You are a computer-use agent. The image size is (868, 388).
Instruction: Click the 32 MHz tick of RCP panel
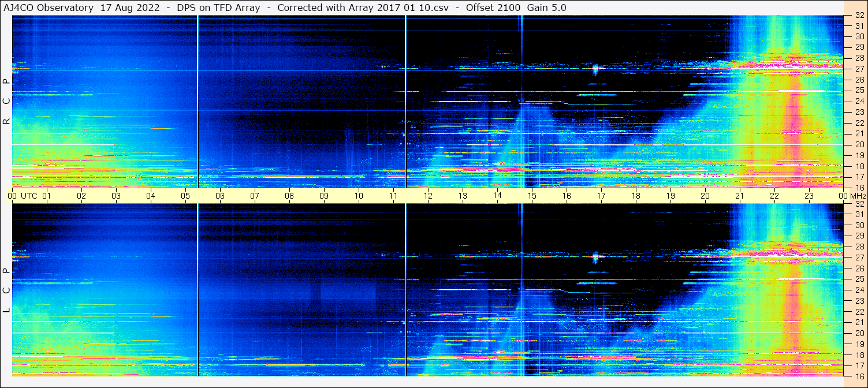pyautogui.click(x=859, y=16)
